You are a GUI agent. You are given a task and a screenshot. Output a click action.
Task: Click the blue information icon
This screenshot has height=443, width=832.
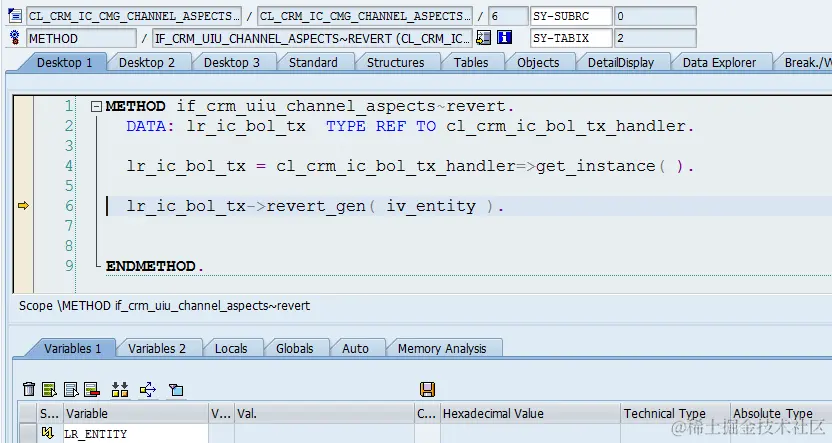504,38
